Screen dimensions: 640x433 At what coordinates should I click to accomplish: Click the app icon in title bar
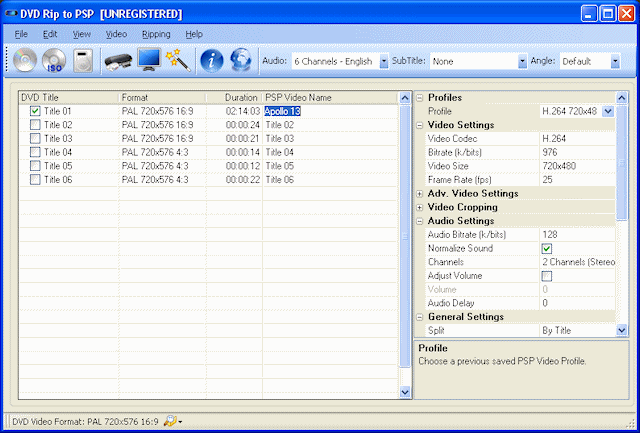pos(11,14)
